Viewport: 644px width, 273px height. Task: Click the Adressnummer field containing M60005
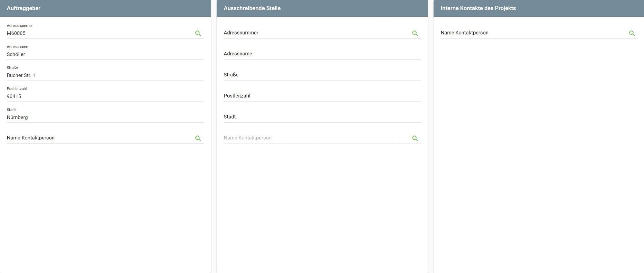pos(97,33)
